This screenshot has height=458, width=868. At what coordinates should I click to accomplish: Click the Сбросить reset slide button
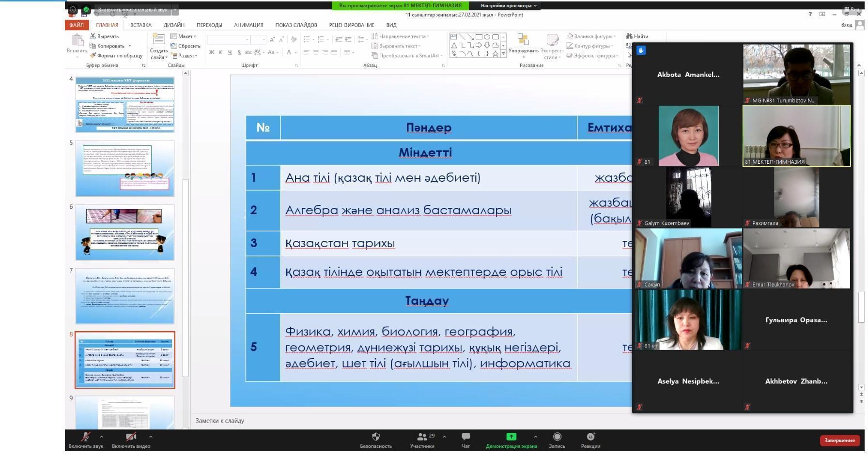tap(186, 46)
